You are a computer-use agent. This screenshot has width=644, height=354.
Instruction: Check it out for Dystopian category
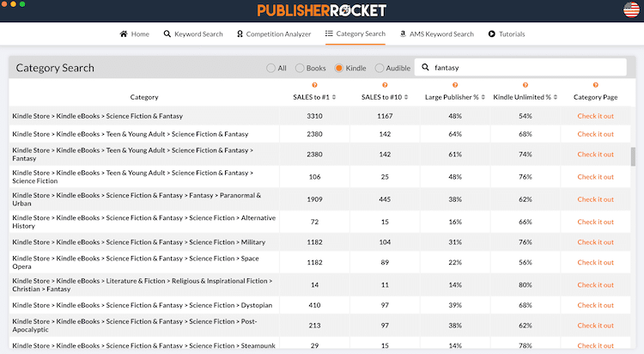595,305
